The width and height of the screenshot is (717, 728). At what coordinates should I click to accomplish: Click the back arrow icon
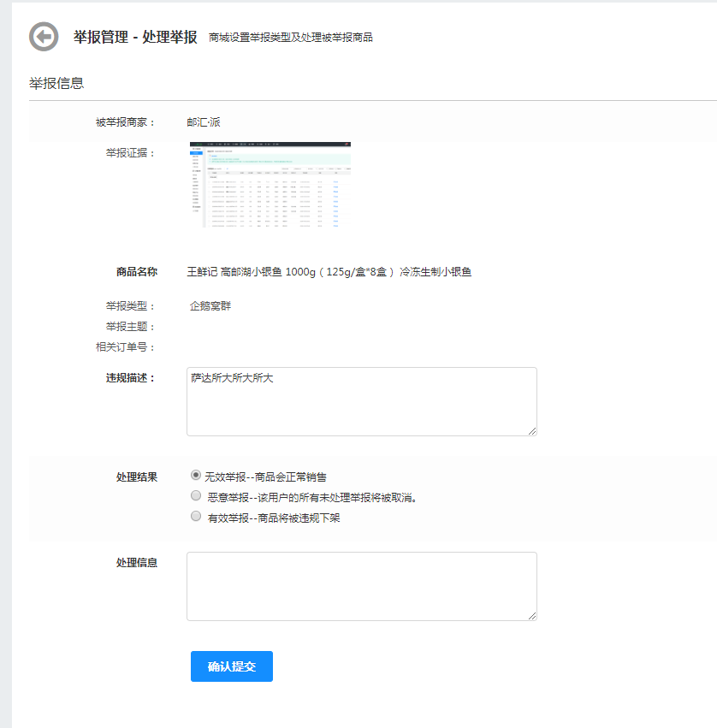[44, 37]
